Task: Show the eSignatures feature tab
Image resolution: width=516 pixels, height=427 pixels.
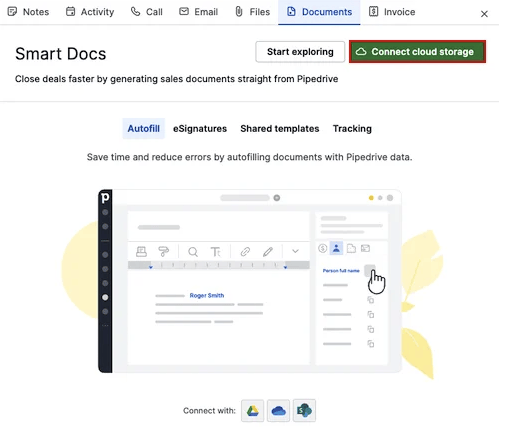Action: pyautogui.click(x=200, y=129)
